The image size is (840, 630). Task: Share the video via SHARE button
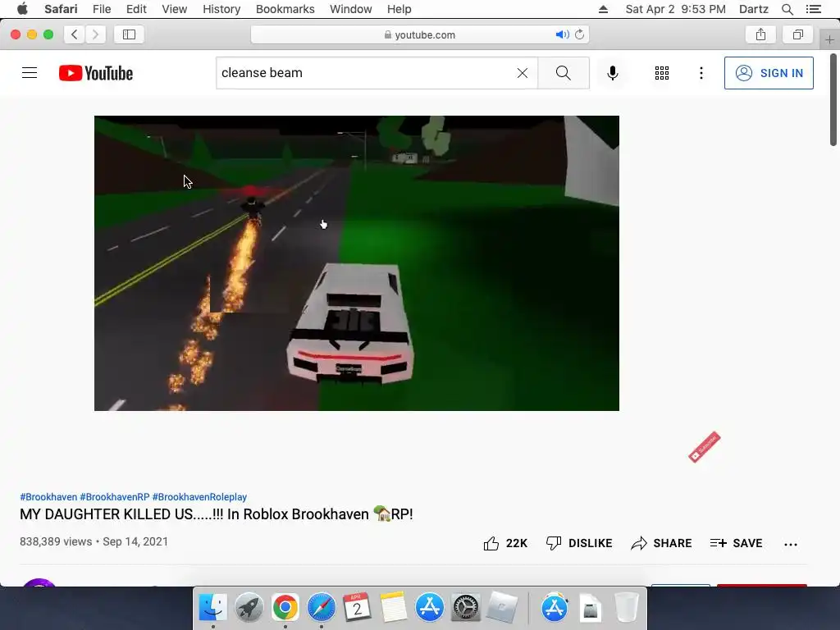pyautogui.click(x=661, y=543)
